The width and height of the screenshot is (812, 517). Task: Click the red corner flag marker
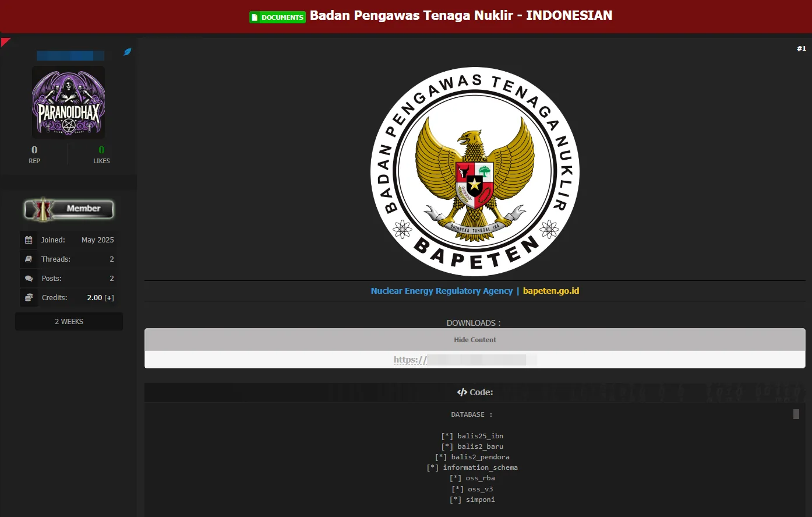tap(5, 41)
